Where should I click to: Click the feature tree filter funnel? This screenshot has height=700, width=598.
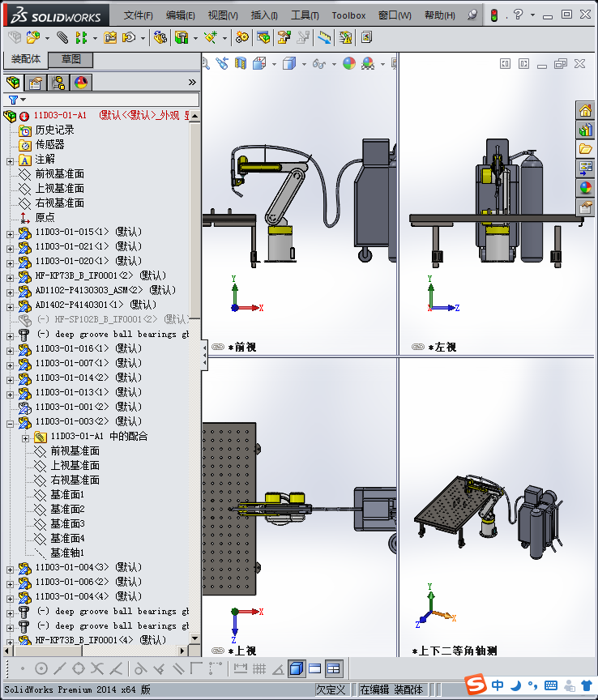(14, 100)
